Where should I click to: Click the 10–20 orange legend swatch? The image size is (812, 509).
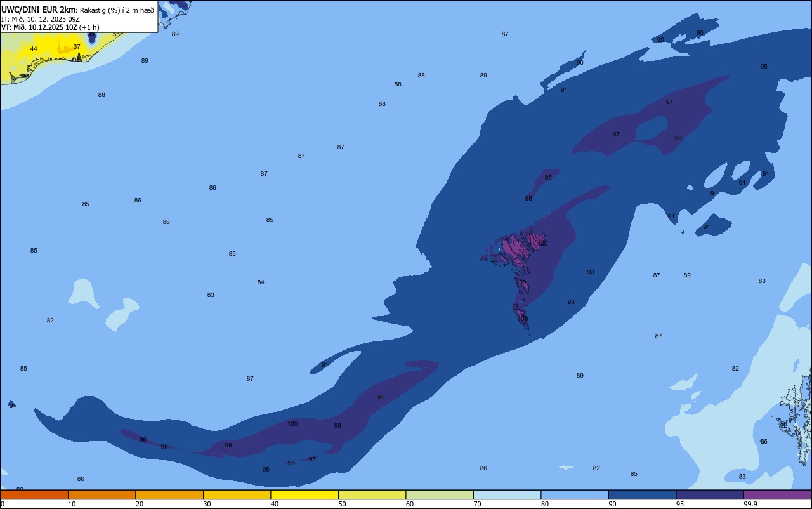[102, 494]
